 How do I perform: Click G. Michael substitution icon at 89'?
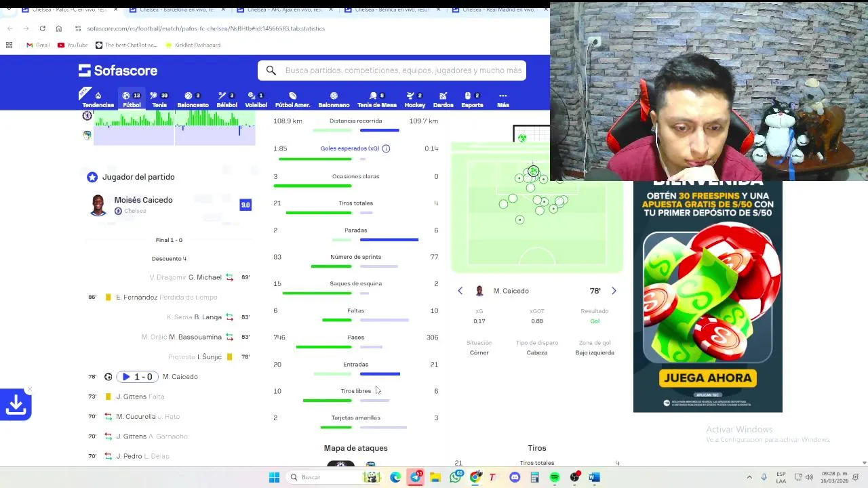click(x=229, y=277)
